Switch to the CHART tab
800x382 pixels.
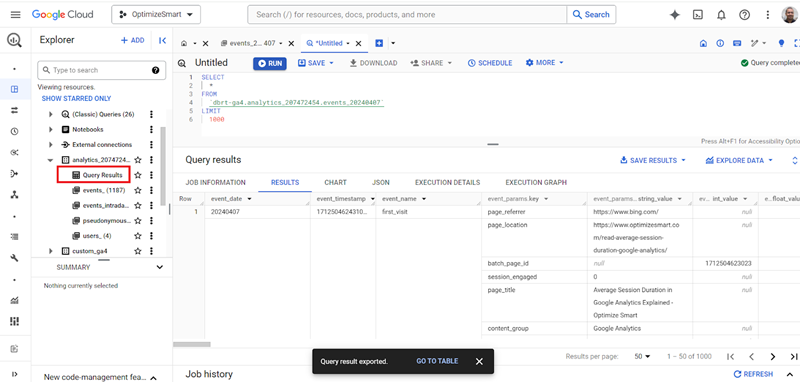click(x=335, y=183)
